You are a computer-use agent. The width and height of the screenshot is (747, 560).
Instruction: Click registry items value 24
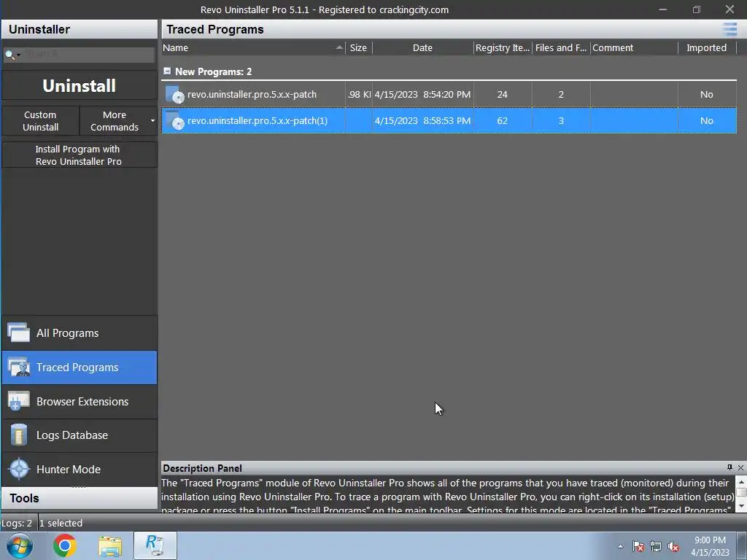pyautogui.click(x=502, y=94)
